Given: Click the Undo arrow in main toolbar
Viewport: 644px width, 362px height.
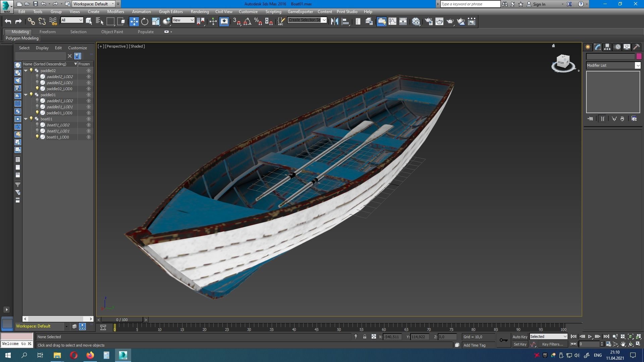Looking at the screenshot, I should tap(8, 22).
